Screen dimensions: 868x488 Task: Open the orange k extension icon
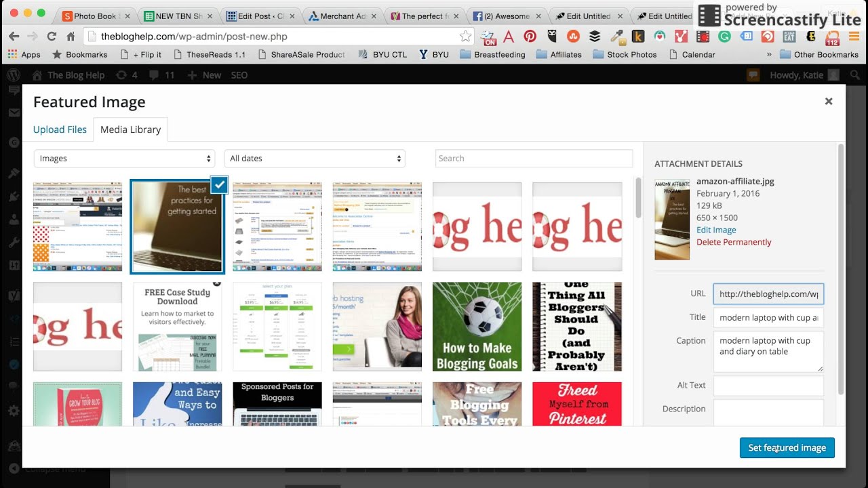(x=638, y=37)
